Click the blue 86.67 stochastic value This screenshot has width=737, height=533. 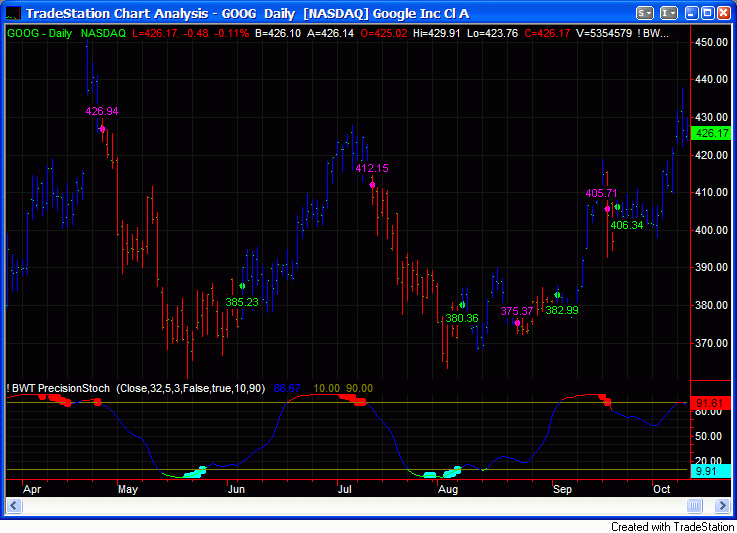click(x=287, y=389)
